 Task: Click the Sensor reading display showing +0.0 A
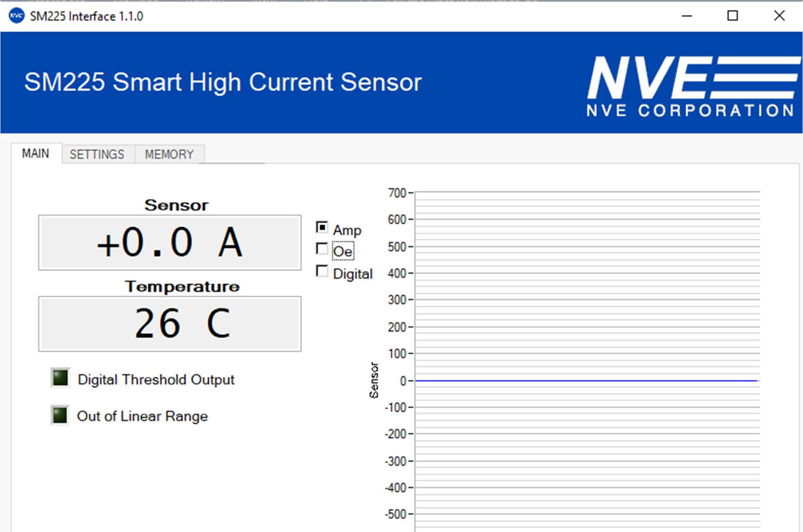[170, 243]
